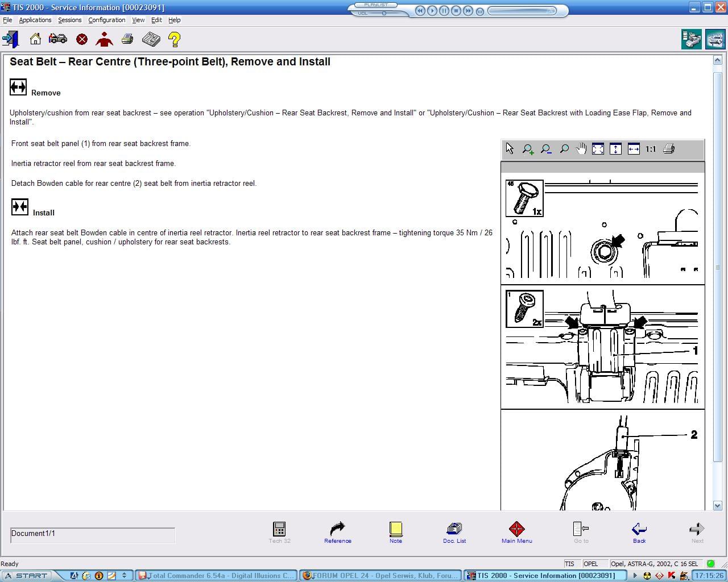
Task: Return to Main Menu
Action: tap(517, 533)
